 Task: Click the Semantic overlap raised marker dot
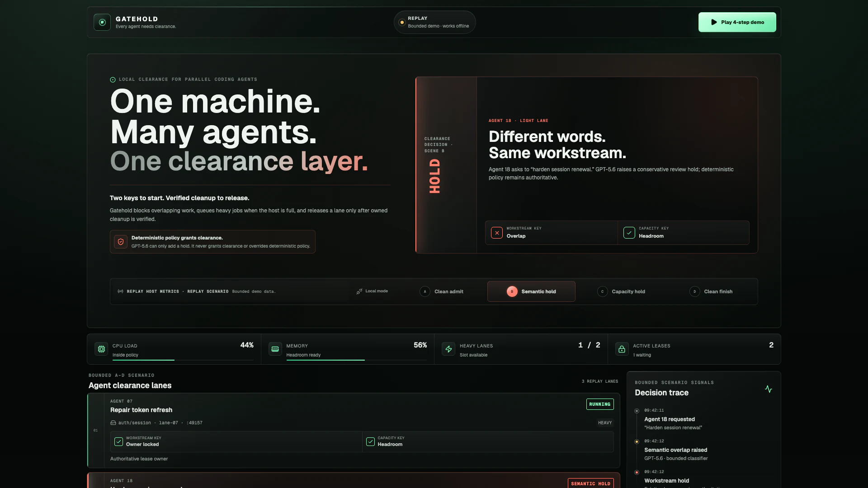637,442
